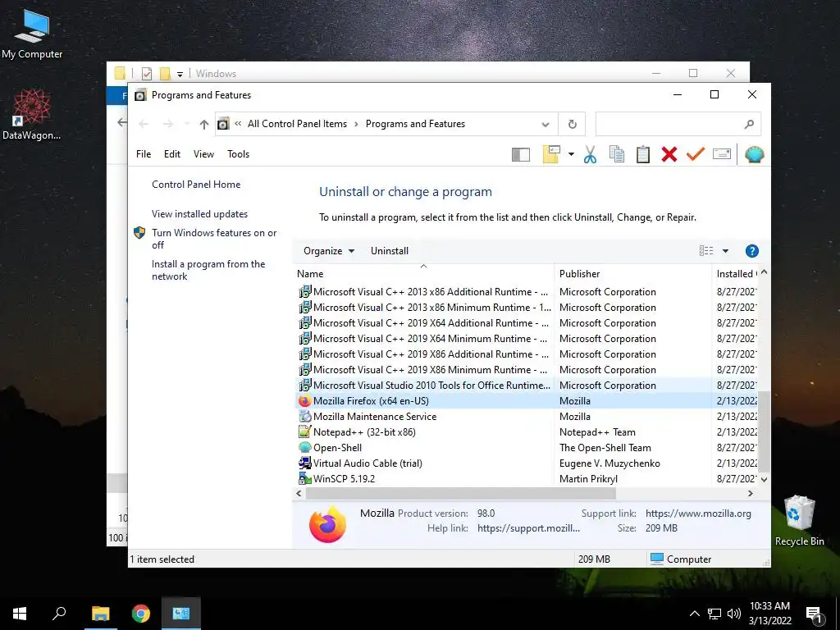The width and height of the screenshot is (840, 630).
Task: Click the search magnifier icon
Action: pos(750,125)
